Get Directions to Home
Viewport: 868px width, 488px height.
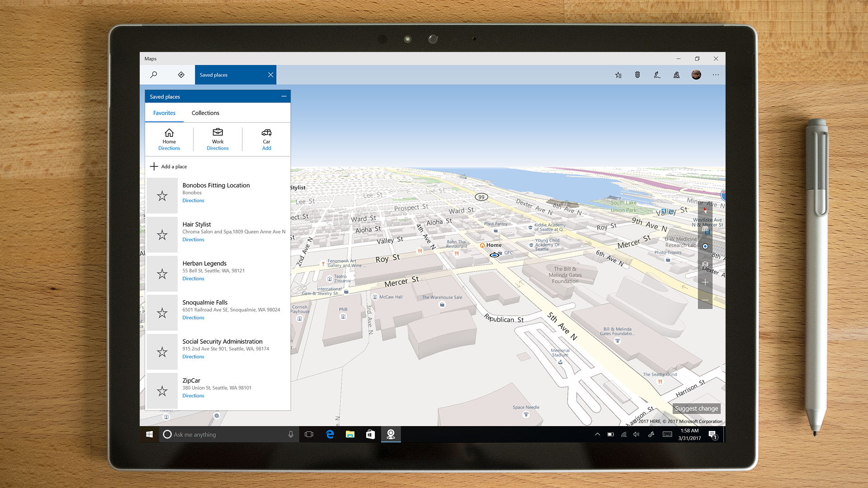click(169, 148)
